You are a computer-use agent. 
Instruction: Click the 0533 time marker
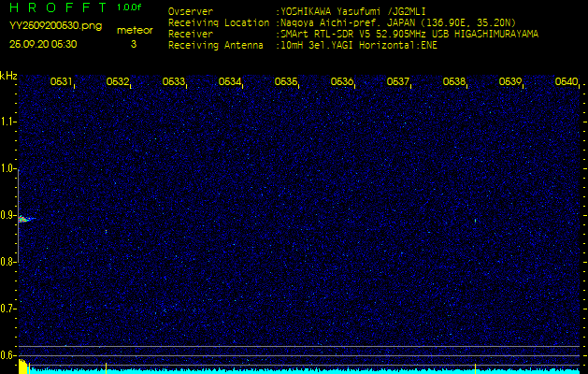coord(173,82)
